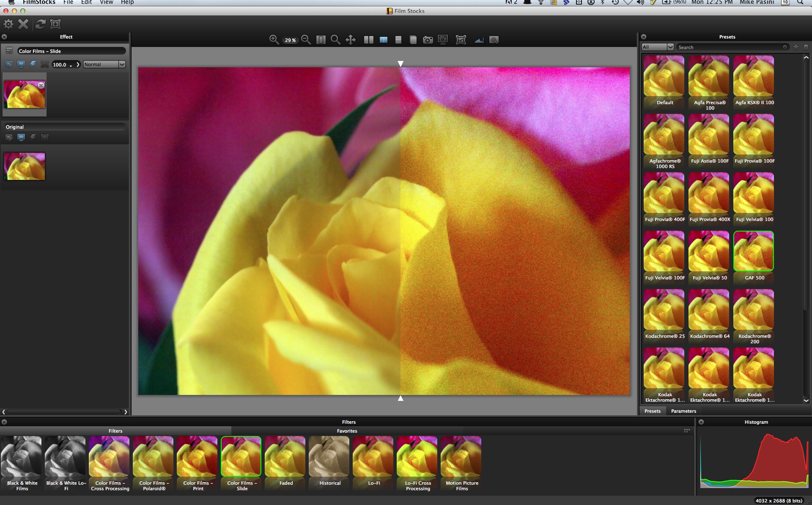Click the reset circular arrows icon
Image resolution: width=812 pixels, height=505 pixels.
coord(40,24)
